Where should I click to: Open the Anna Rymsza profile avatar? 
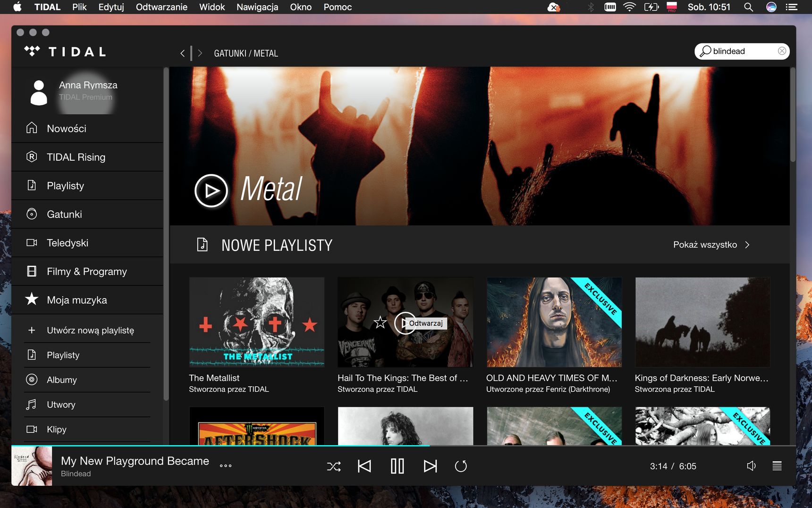pyautogui.click(x=39, y=92)
